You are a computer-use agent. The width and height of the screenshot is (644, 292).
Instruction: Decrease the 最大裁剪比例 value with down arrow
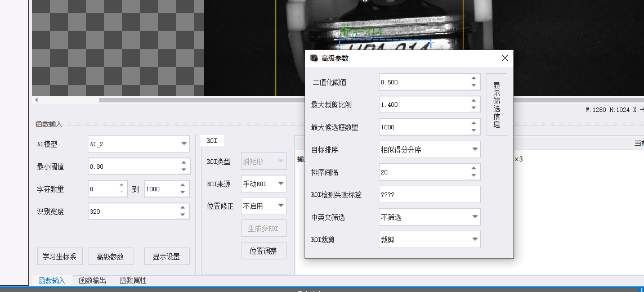pos(473,108)
